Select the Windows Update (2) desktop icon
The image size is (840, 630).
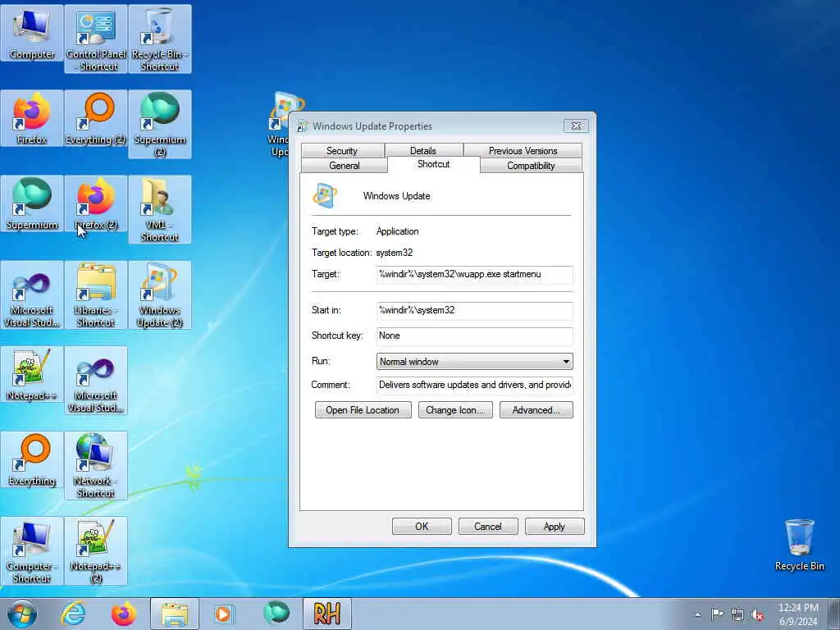tap(160, 295)
